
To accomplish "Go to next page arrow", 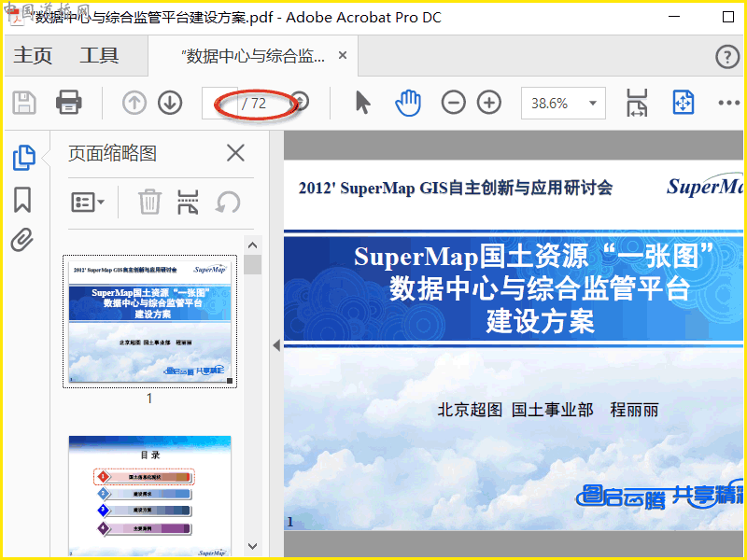I will 170,103.
